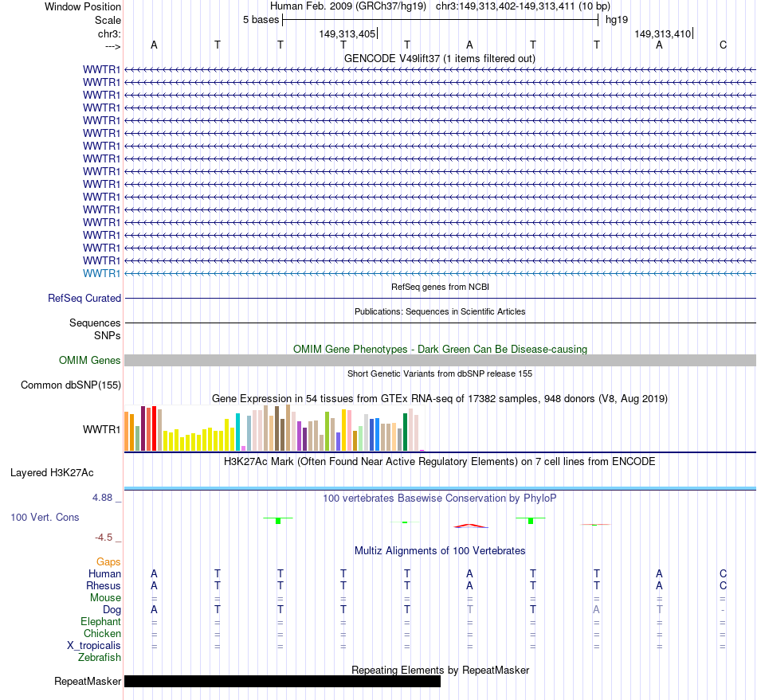
Task: Select the 'chr3:' label on the left
Action: click(109, 33)
